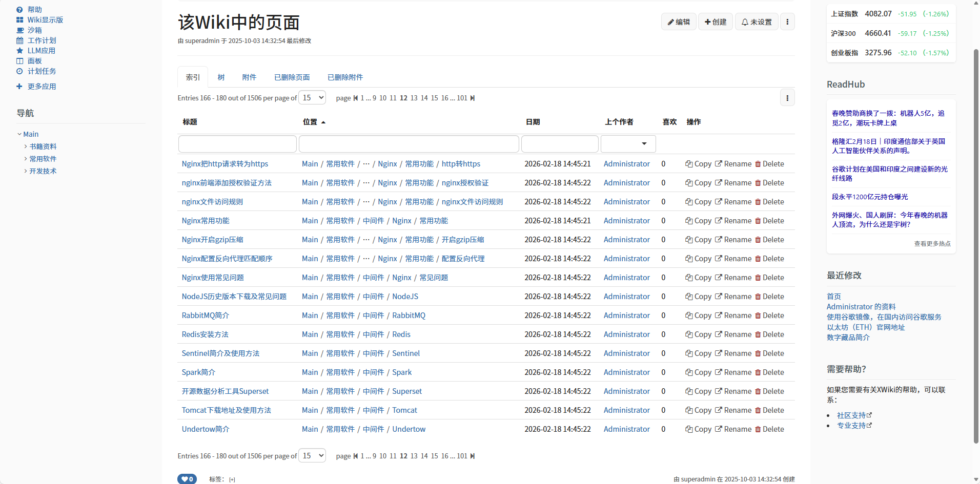Open the 上个作者 filter dropdown
This screenshot has height=484, width=980.
[x=644, y=144]
